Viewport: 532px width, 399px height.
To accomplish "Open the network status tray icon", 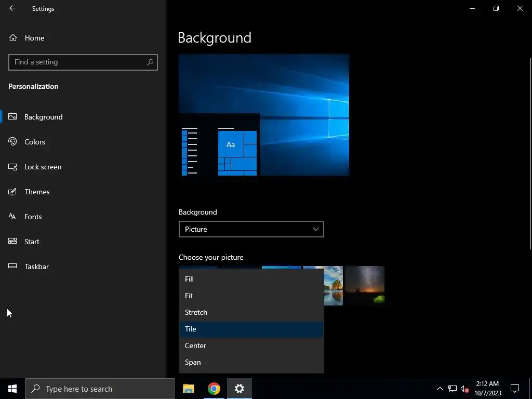I will (453, 389).
